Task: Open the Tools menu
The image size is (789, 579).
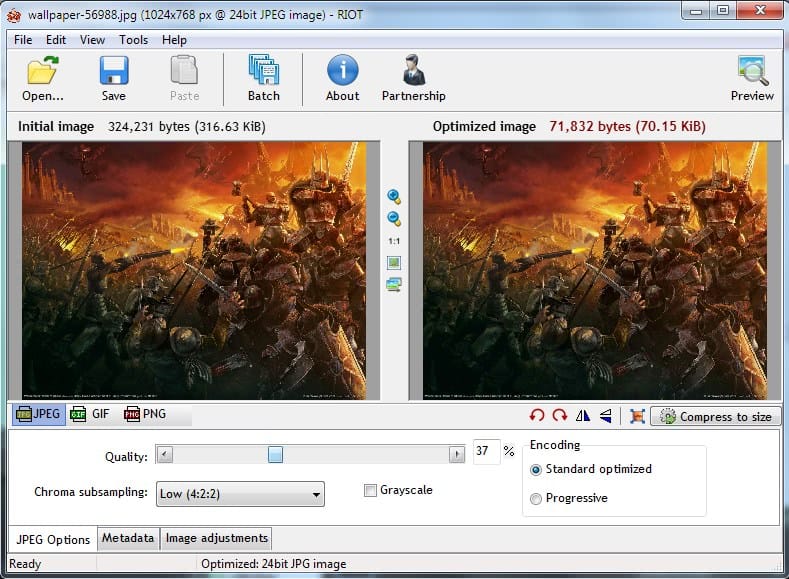Action: coord(133,40)
